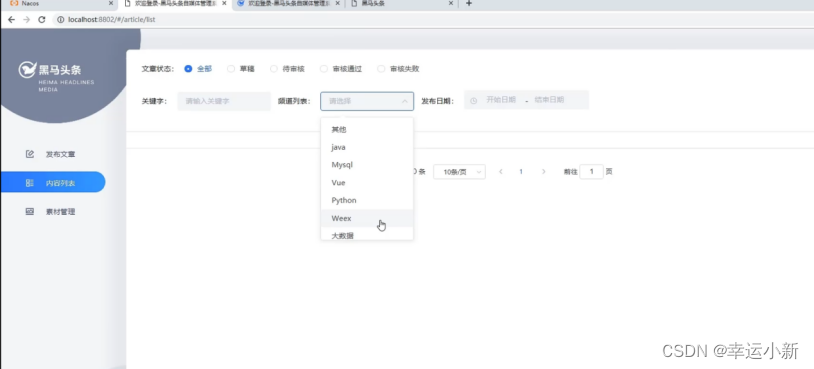
Task: Select the 审核通过 radio button
Action: pos(323,69)
